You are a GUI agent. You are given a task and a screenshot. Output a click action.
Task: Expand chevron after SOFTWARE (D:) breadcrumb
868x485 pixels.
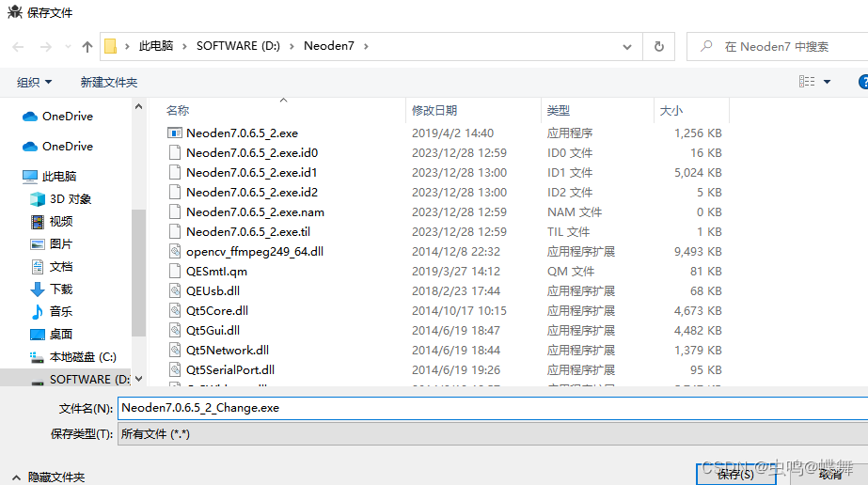coord(292,46)
